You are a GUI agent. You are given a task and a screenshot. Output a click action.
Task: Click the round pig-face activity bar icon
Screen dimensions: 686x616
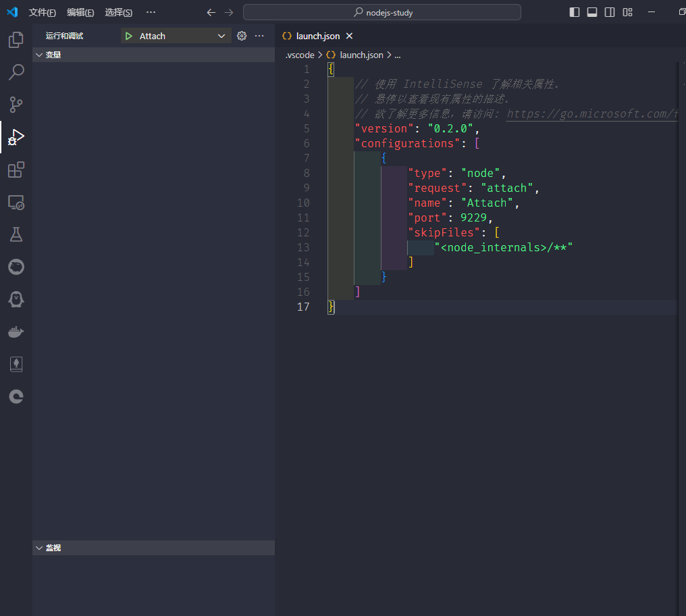pyautogui.click(x=16, y=267)
